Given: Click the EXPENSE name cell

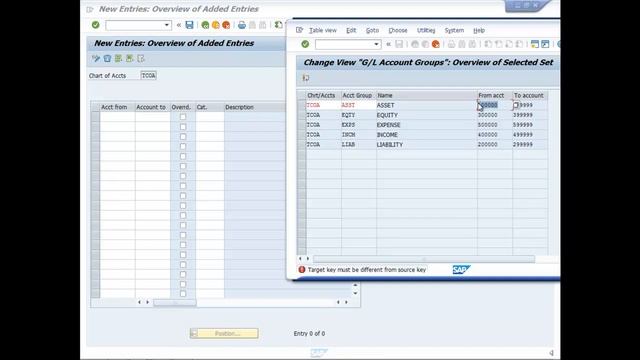Looking at the screenshot, I should (x=427, y=125).
